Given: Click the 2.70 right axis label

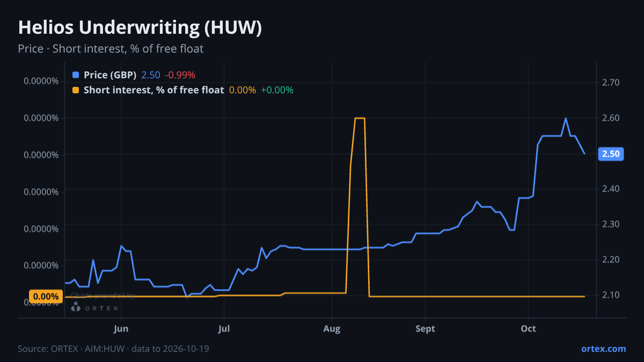Looking at the screenshot, I should (x=611, y=83).
